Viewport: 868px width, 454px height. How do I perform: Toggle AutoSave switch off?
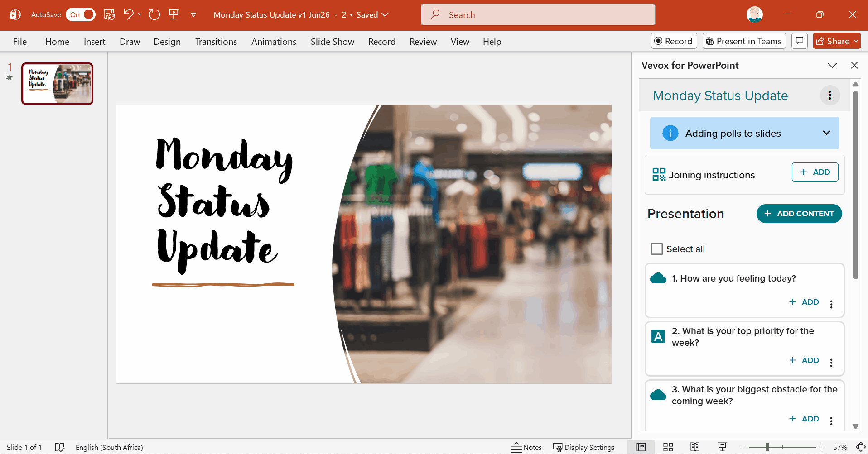(x=81, y=14)
